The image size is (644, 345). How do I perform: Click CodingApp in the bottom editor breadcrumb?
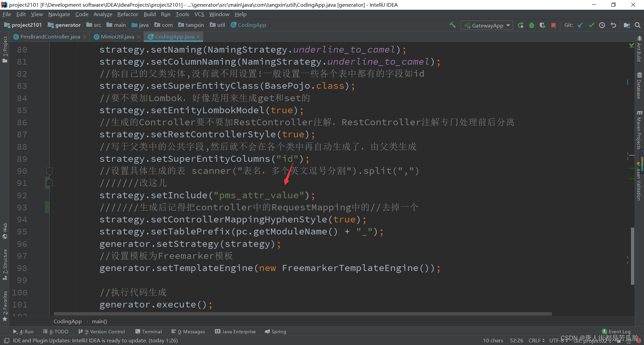[x=68, y=322]
